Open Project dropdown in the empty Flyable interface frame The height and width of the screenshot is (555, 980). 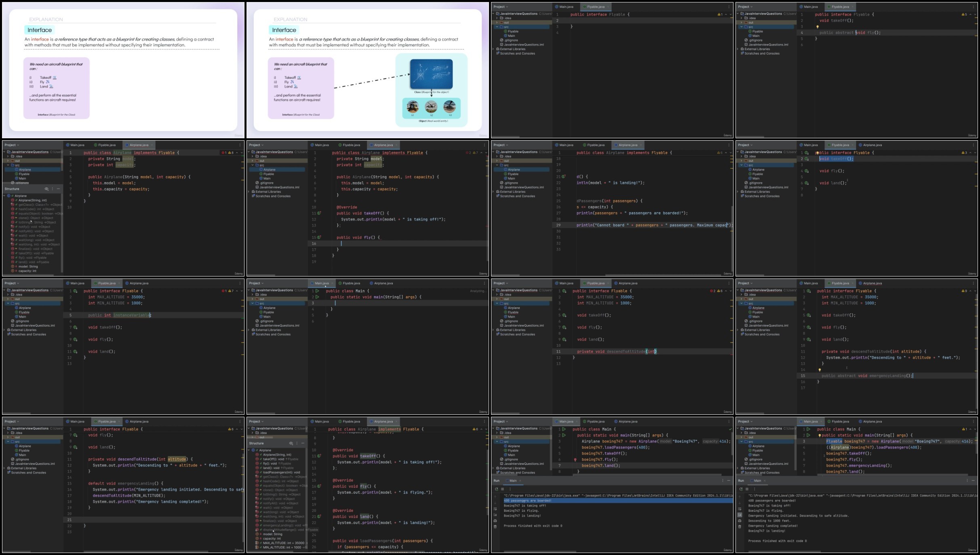(x=501, y=7)
